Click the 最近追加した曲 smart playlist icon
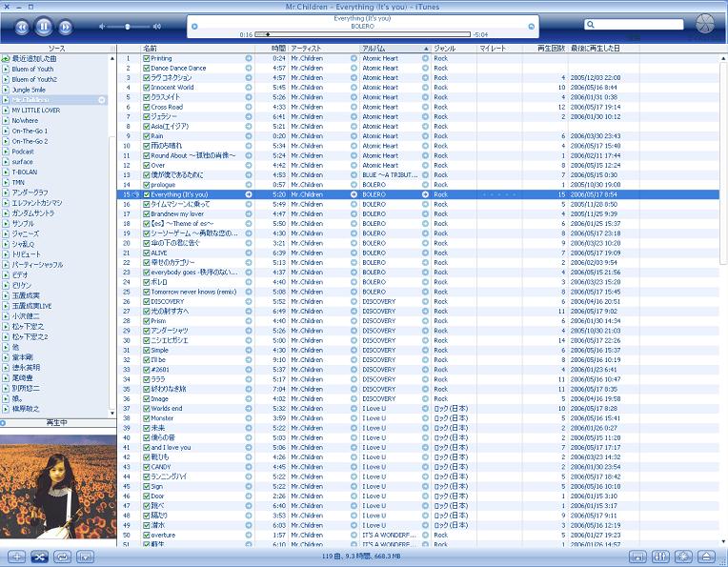The image size is (728, 567). (6, 59)
